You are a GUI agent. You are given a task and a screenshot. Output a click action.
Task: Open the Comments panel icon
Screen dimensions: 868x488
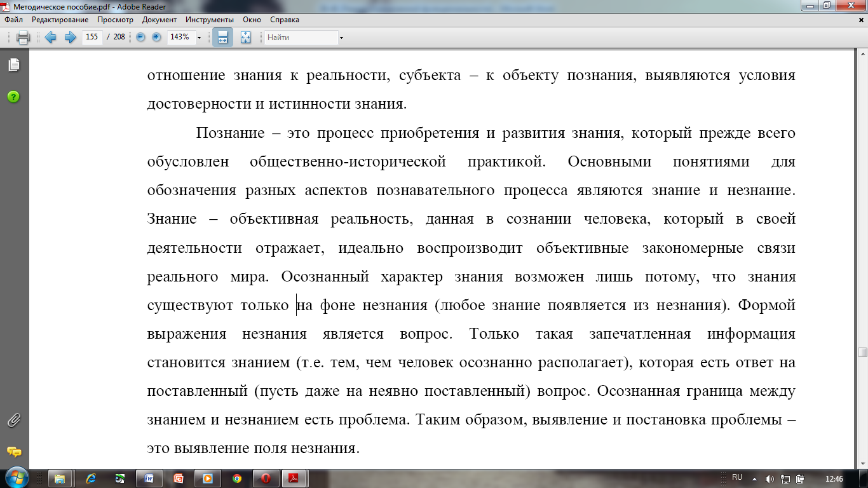click(13, 452)
